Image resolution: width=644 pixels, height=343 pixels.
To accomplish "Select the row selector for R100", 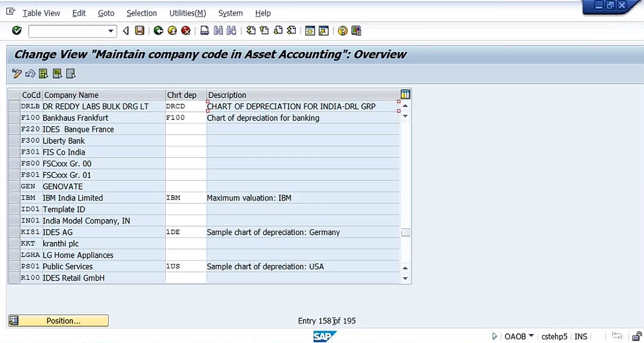I will click(14, 278).
